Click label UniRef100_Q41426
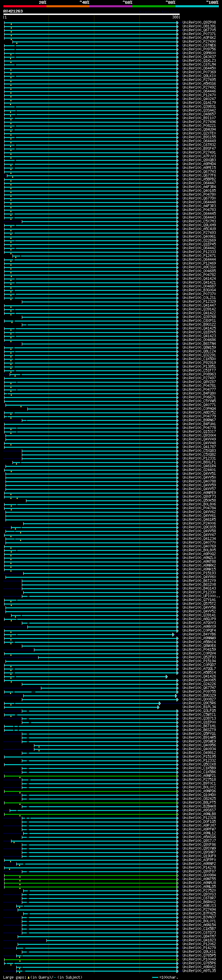This screenshot has width=222, height=980. pyautogui.click(x=199, y=677)
